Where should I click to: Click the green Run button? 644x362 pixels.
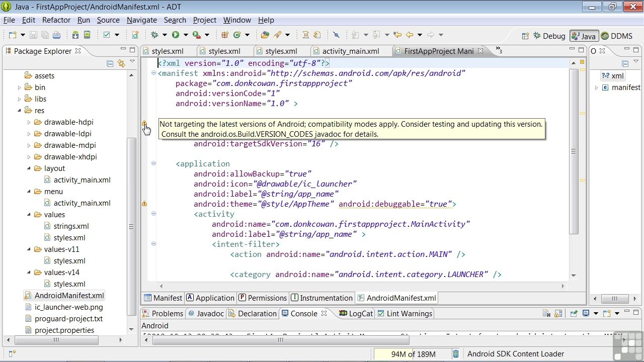point(175,35)
